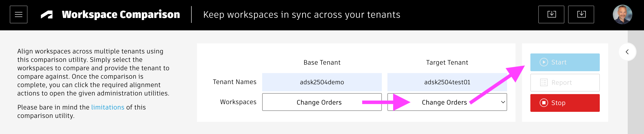Click the Start label on the blue button

coord(559,62)
